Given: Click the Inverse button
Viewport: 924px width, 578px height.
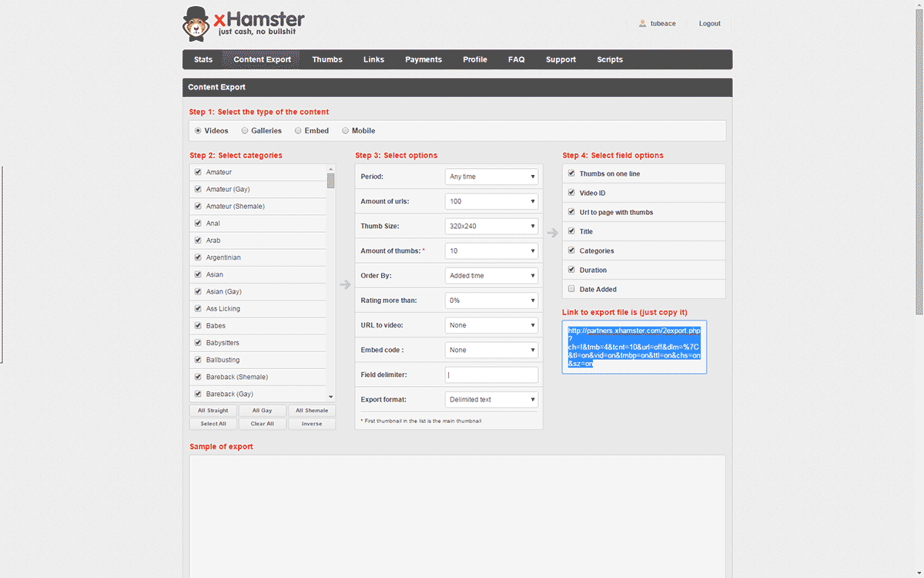Looking at the screenshot, I should (x=311, y=424).
